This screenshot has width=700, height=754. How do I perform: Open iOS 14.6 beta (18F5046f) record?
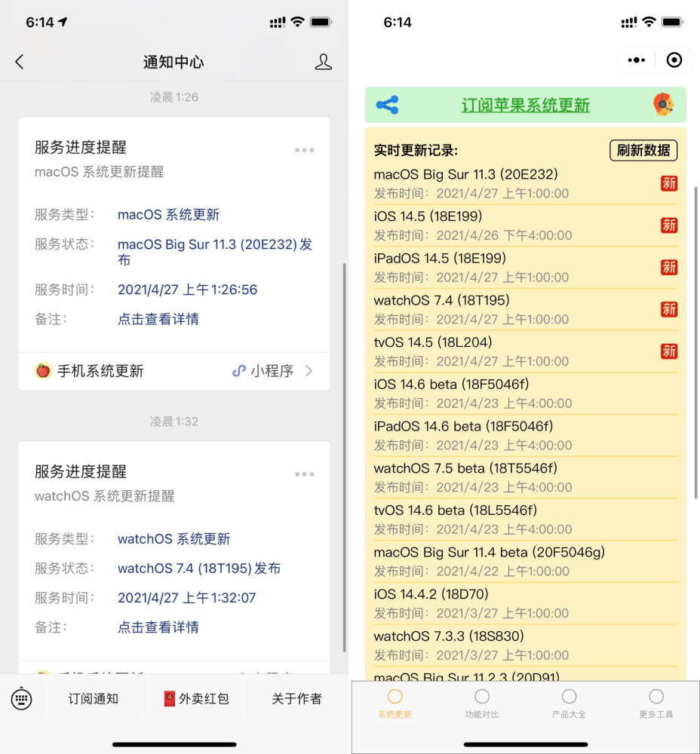pos(525,394)
